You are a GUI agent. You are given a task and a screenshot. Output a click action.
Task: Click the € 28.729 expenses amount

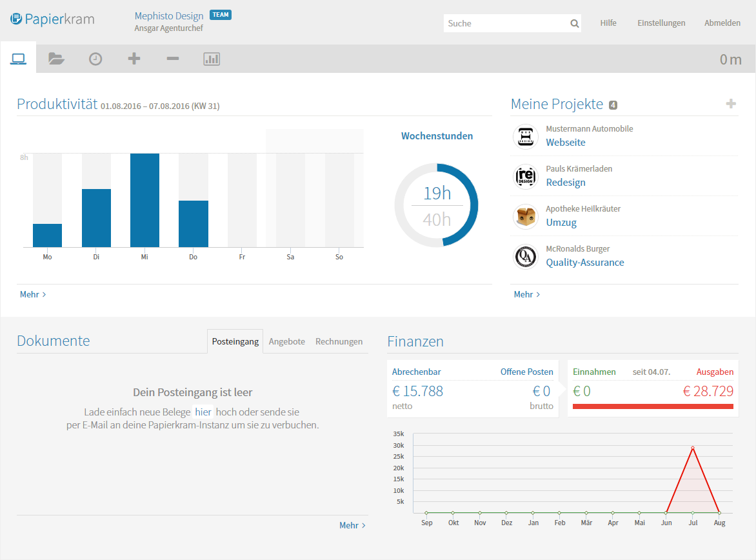point(708,391)
